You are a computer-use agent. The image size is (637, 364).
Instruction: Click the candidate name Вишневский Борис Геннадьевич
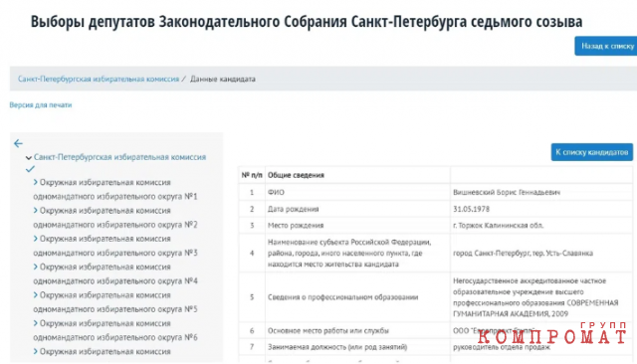coord(507,192)
